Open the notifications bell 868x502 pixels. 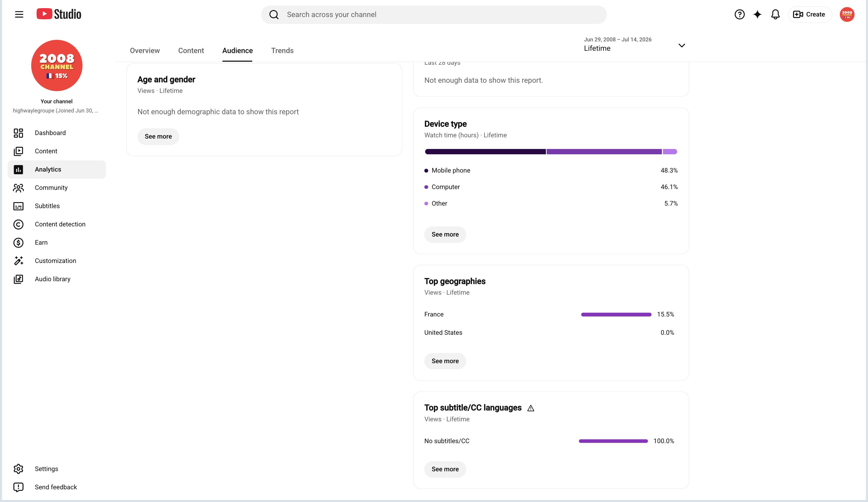(775, 14)
